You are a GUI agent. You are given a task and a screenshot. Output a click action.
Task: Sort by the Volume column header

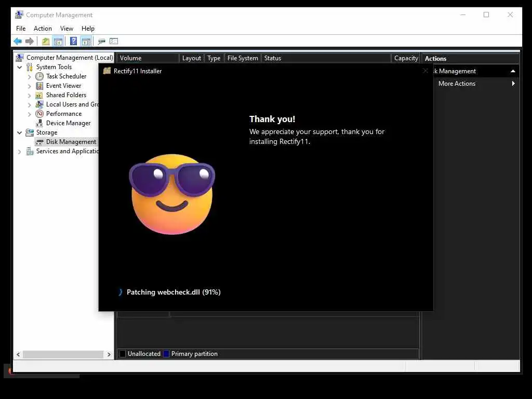point(148,58)
